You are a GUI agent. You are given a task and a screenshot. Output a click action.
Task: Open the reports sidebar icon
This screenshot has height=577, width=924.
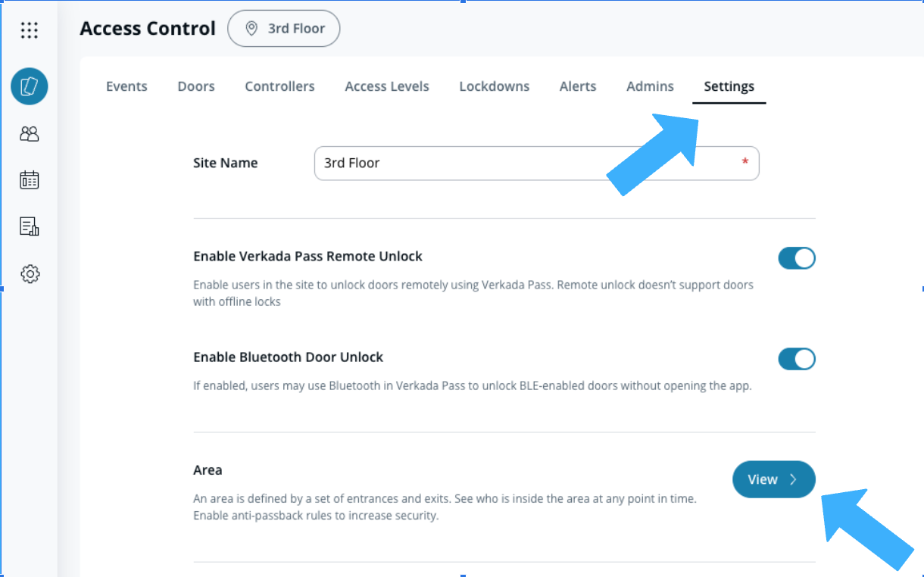[x=30, y=226]
